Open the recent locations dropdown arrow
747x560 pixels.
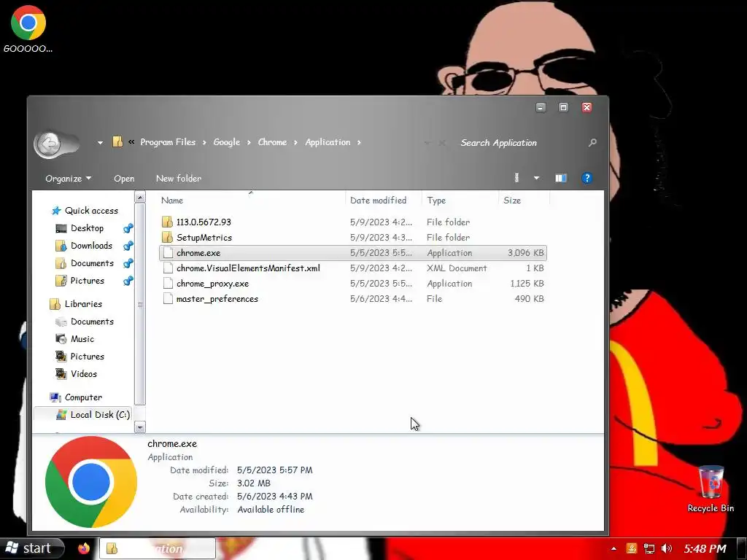pos(100,142)
